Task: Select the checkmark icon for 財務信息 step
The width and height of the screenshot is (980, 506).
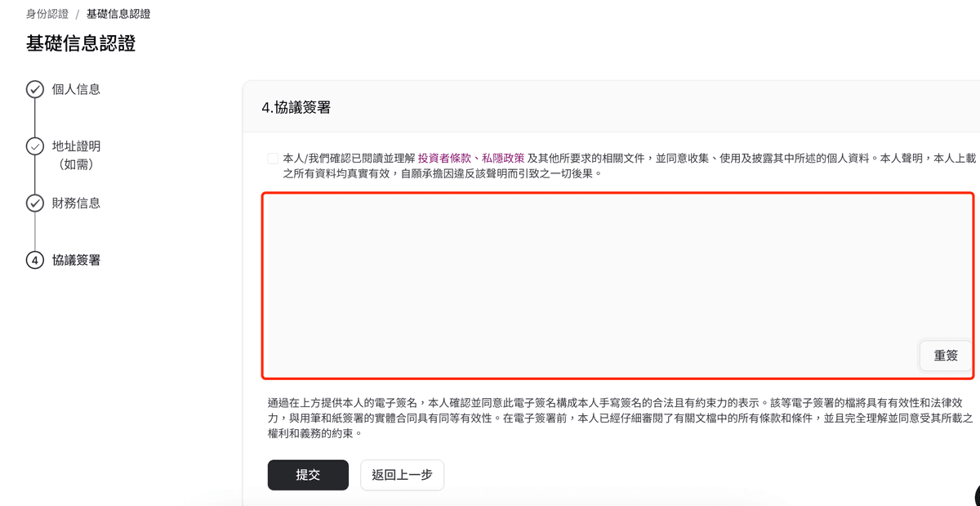Action: coord(34,203)
